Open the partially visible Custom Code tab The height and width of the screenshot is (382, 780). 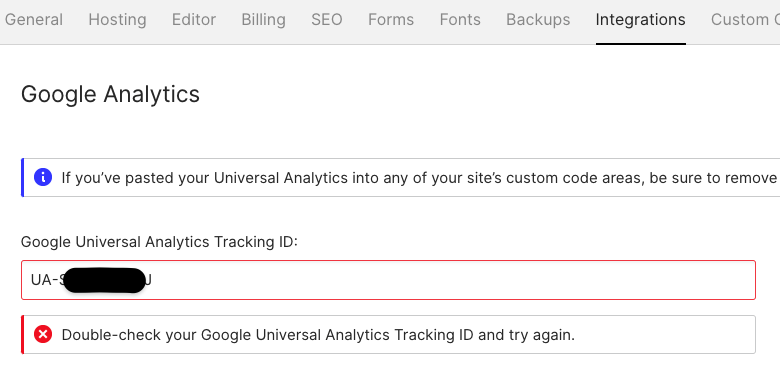point(745,20)
